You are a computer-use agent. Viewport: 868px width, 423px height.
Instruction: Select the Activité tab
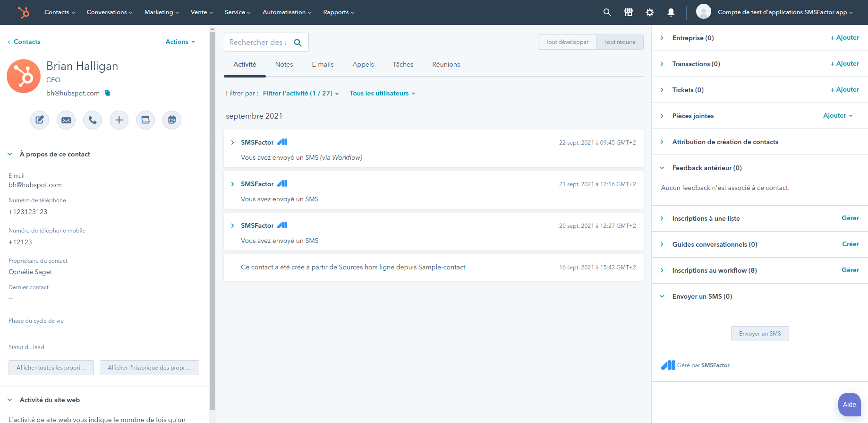[245, 64]
